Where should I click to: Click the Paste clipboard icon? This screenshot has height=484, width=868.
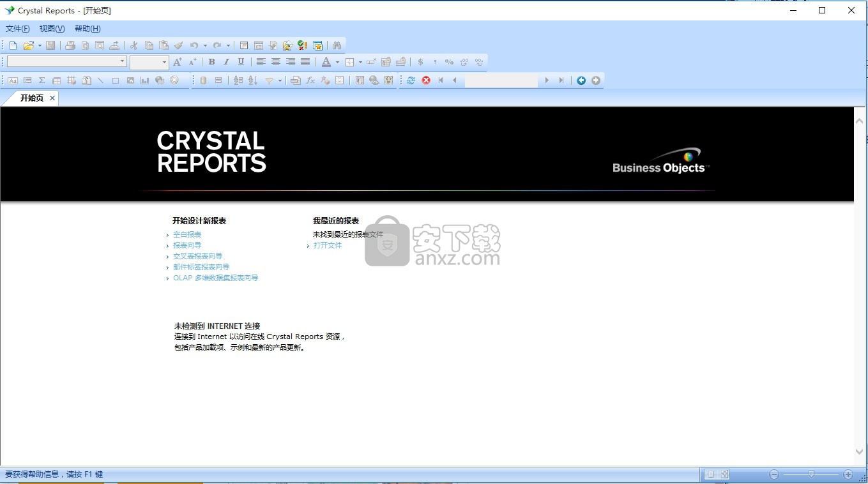click(164, 45)
